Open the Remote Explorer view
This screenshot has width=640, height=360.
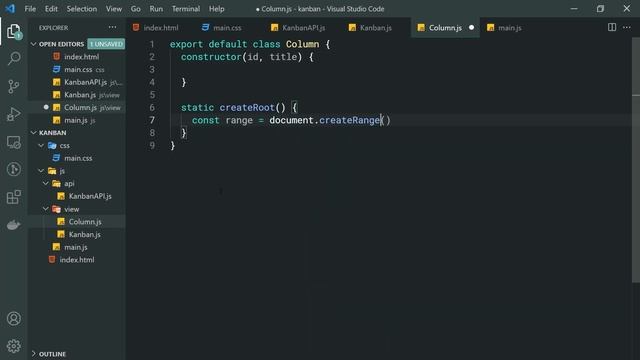(x=13, y=142)
